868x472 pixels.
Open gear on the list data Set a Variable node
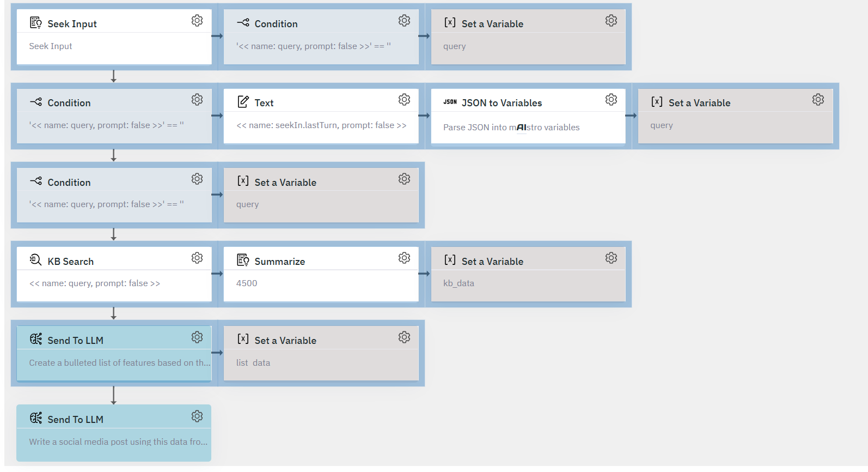coord(404,337)
